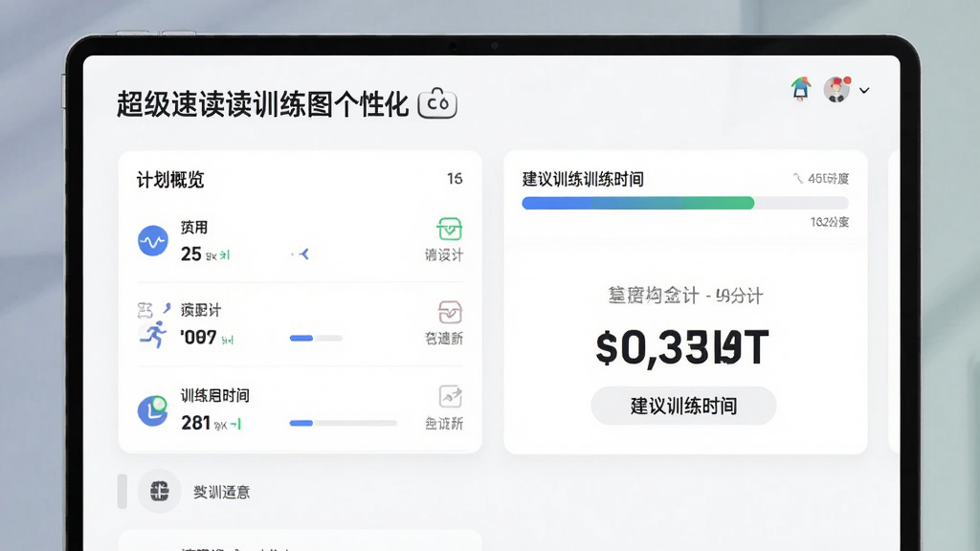This screenshot has width=980, height=551.
Task: Click the 计划概览 card heading
Action: (170, 180)
